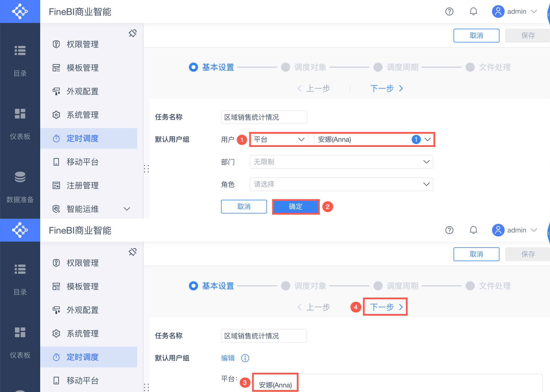Focus the 任务名称 field in the lower screenshot
Viewport: 550px width, 392px height.
point(264,336)
